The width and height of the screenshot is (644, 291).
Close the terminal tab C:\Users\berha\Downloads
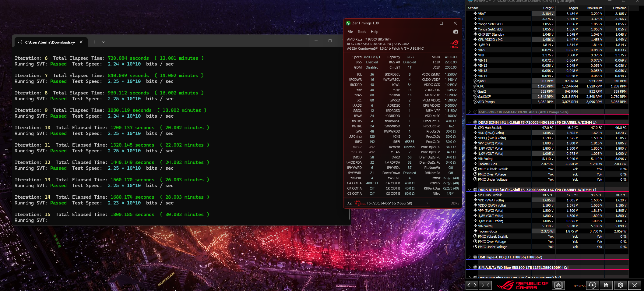coord(81,42)
